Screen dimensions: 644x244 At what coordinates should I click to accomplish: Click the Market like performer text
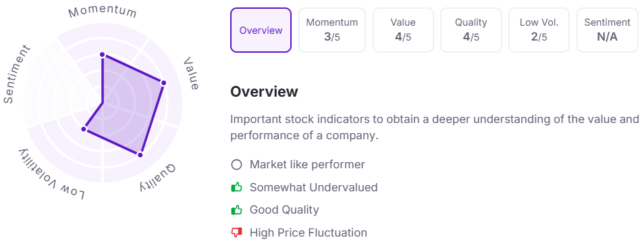(307, 165)
